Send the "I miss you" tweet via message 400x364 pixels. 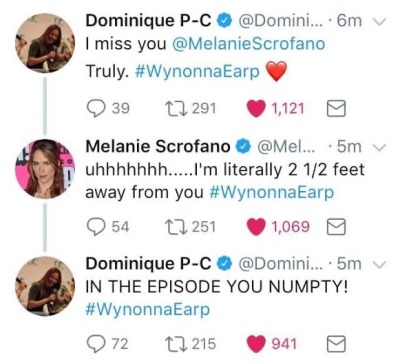click(336, 109)
